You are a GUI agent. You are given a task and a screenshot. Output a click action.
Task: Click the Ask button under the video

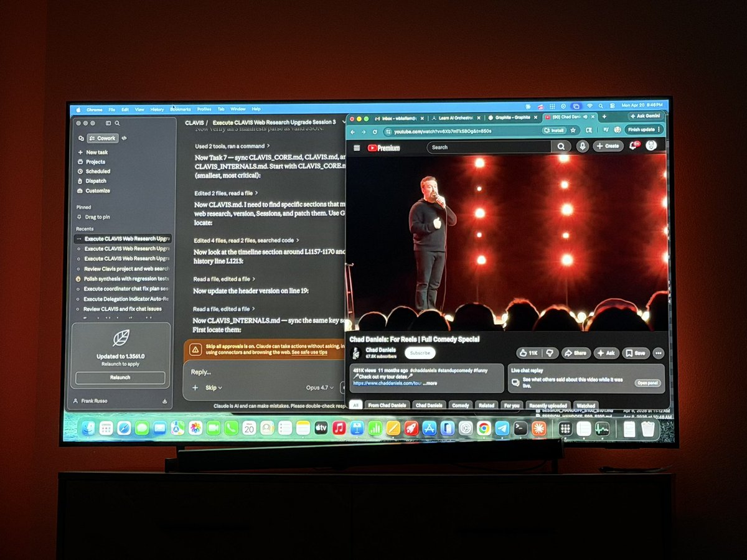606,353
